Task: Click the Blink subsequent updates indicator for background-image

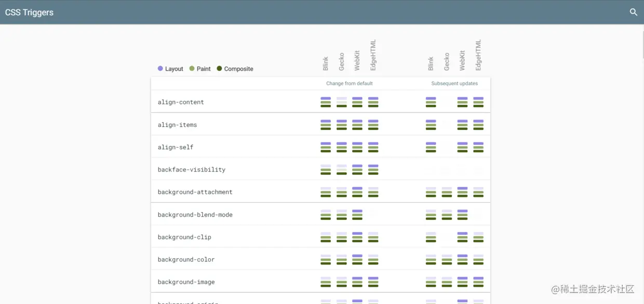Action: (x=431, y=281)
